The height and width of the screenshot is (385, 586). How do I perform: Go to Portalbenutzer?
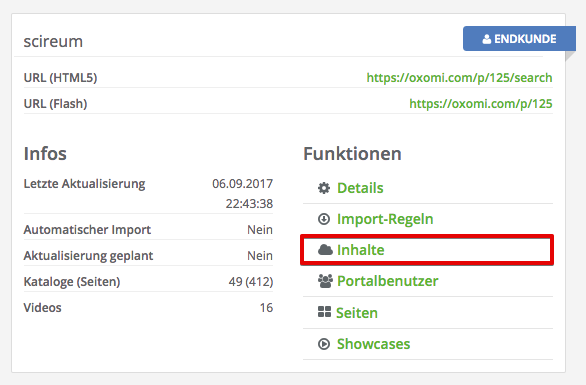tap(388, 281)
